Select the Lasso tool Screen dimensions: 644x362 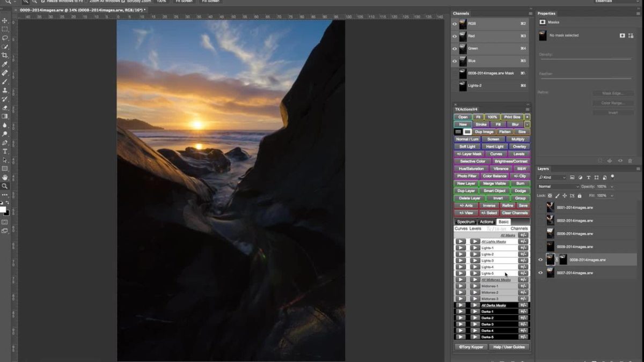pos(5,38)
